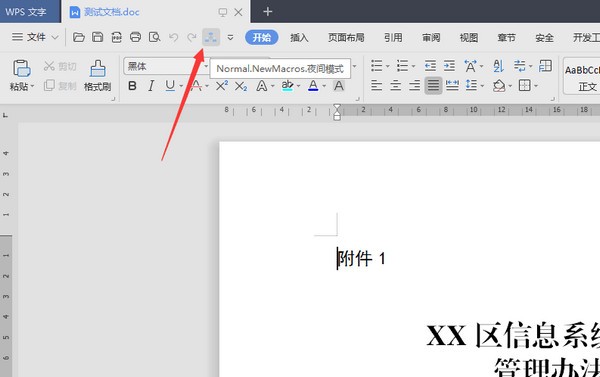Open the 视图 tab
The image size is (600, 377).
point(469,38)
